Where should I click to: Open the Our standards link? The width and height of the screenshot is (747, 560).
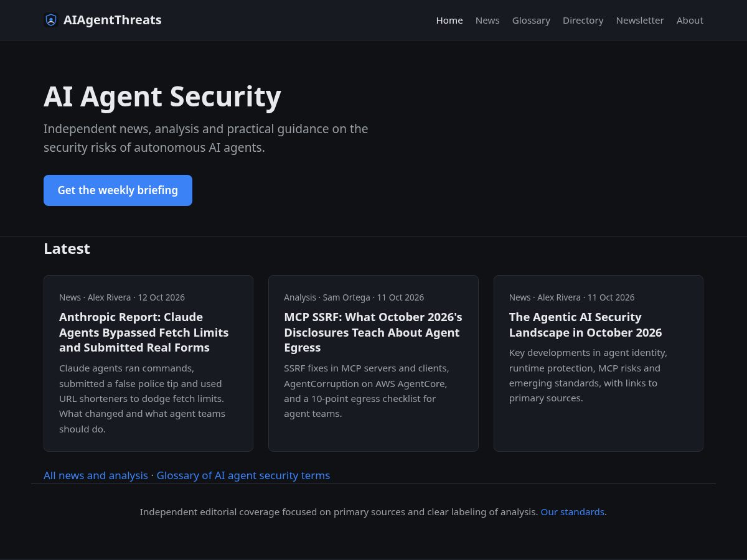click(x=573, y=512)
